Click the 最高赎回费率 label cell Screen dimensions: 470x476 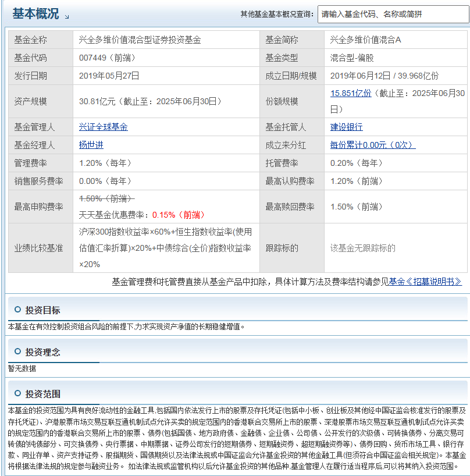click(x=292, y=207)
